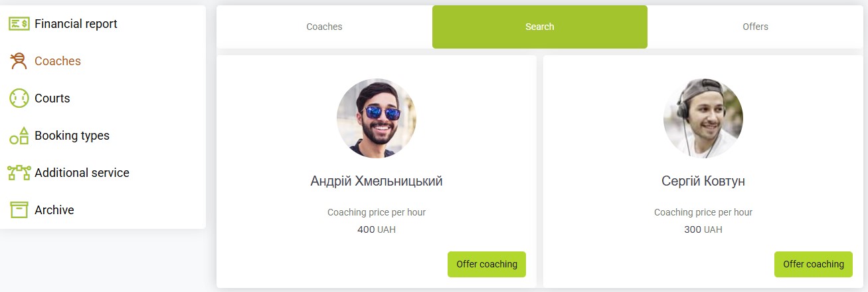The image size is (868, 292).
Task: Offer coaching to Андрій Хмельницький
Action: (x=487, y=264)
